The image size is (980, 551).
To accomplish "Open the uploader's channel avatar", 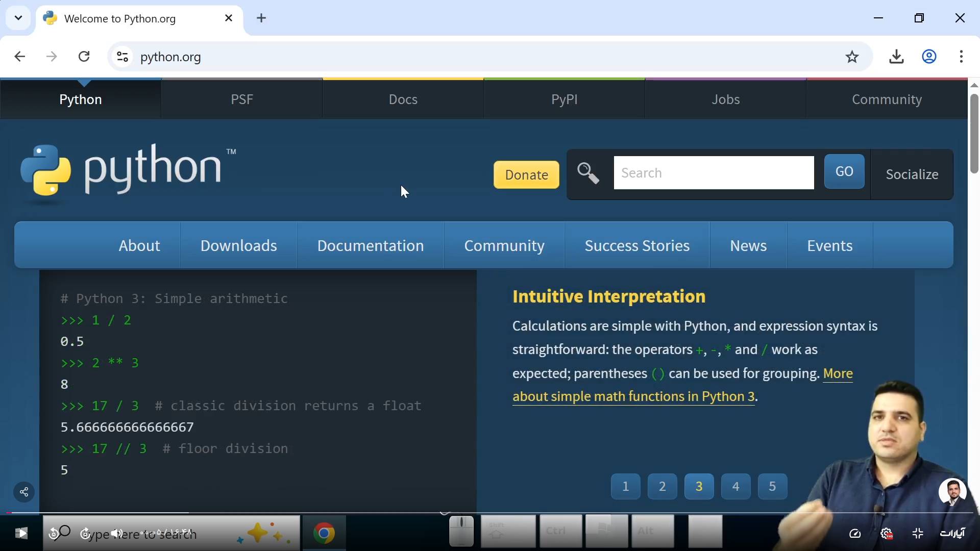I will pyautogui.click(x=952, y=492).
